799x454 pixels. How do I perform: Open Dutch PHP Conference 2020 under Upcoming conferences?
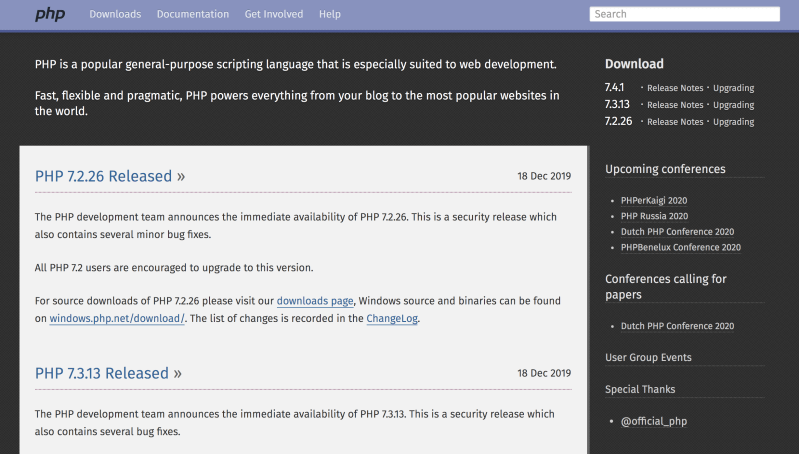[677, 232]
